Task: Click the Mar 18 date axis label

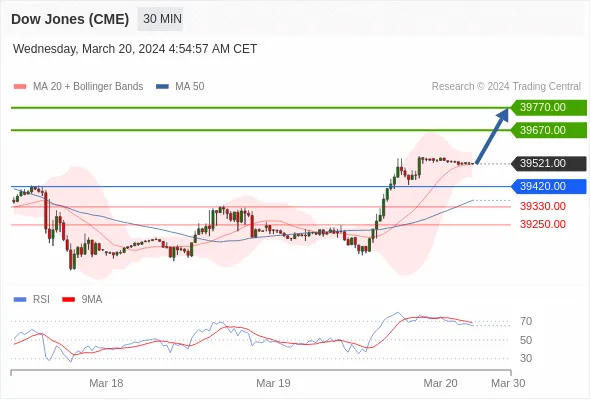Action: (106, 383)
